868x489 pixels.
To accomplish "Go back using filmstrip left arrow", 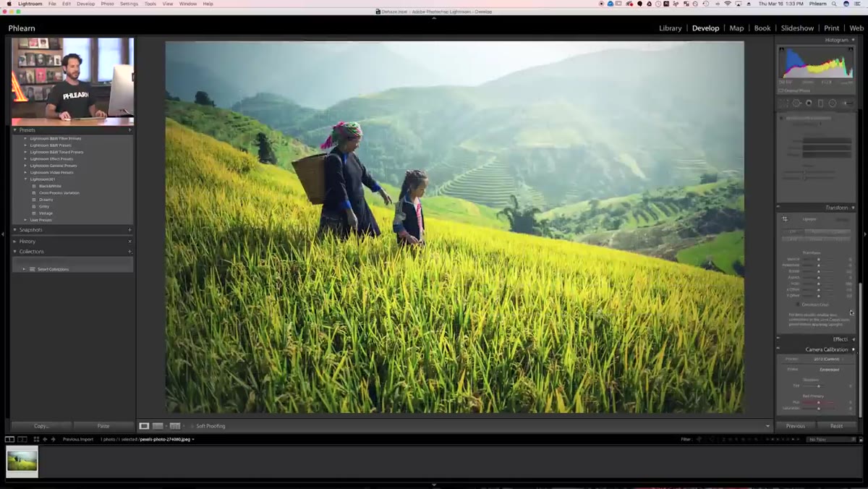I will [x=45, y=439].
